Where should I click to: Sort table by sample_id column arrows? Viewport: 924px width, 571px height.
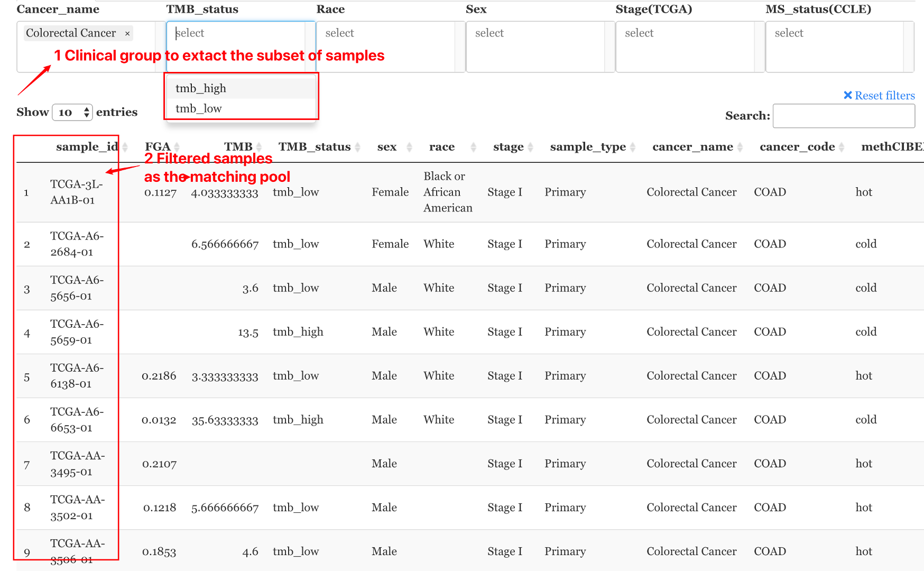click(x=125, y=147)
